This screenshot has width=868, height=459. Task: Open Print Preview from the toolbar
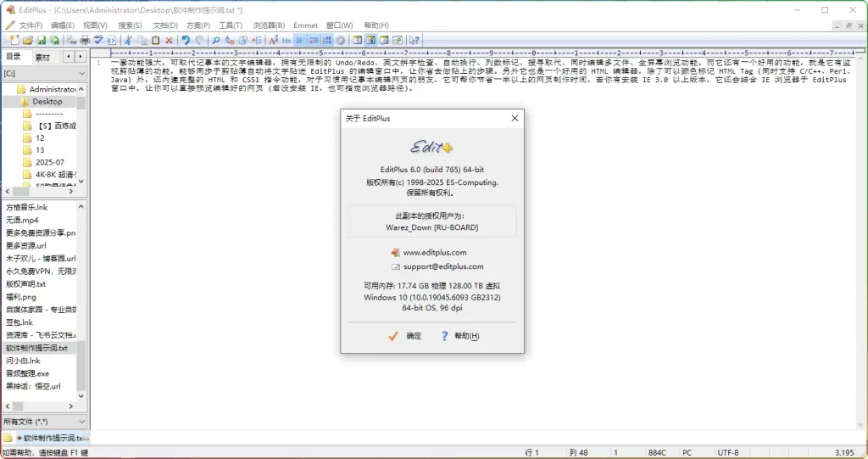point(71,40)
